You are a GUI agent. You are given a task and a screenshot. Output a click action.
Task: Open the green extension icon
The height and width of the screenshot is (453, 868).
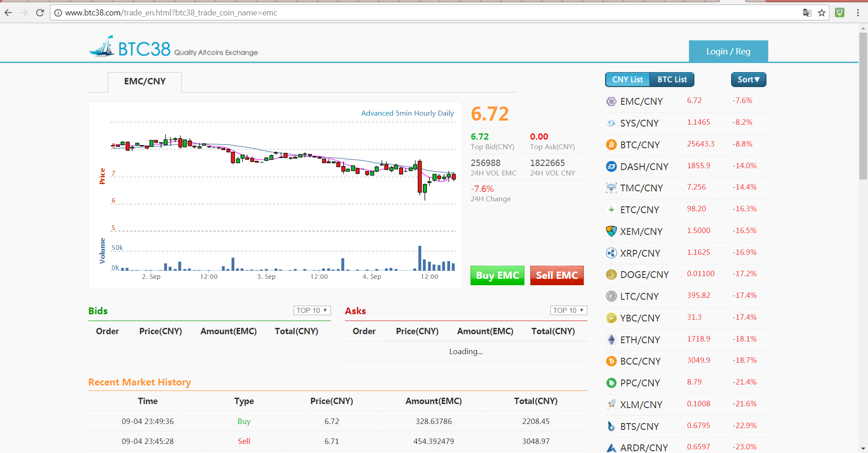(x=840, y=13)
